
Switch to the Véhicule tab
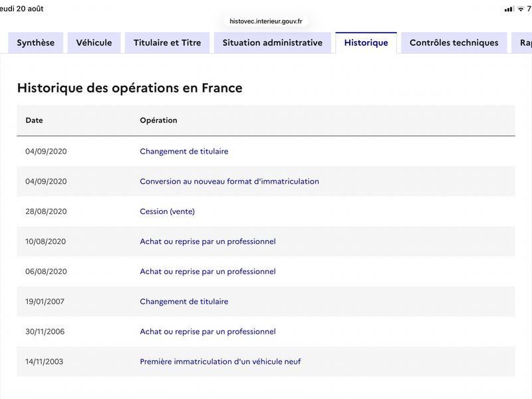[94, 43]
